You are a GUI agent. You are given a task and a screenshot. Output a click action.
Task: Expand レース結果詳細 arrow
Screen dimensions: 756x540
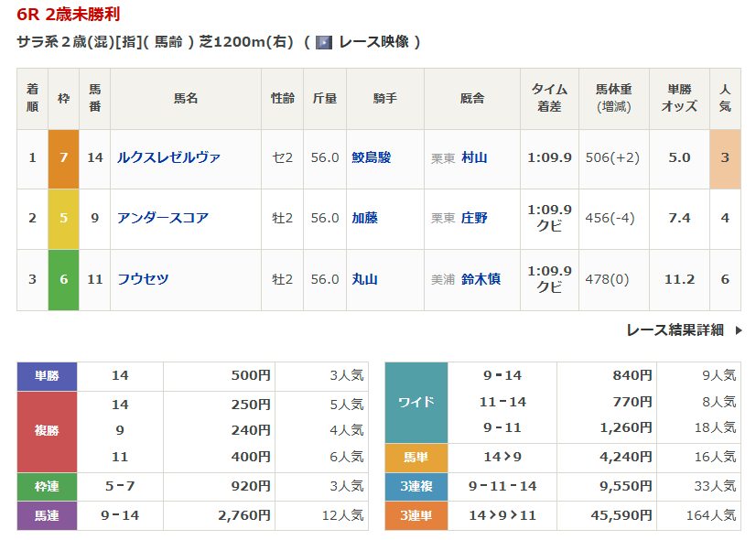coord(739,330)
